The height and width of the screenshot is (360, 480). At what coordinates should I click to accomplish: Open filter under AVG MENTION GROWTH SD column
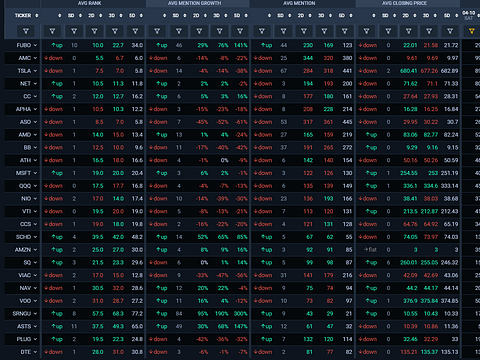179,31
